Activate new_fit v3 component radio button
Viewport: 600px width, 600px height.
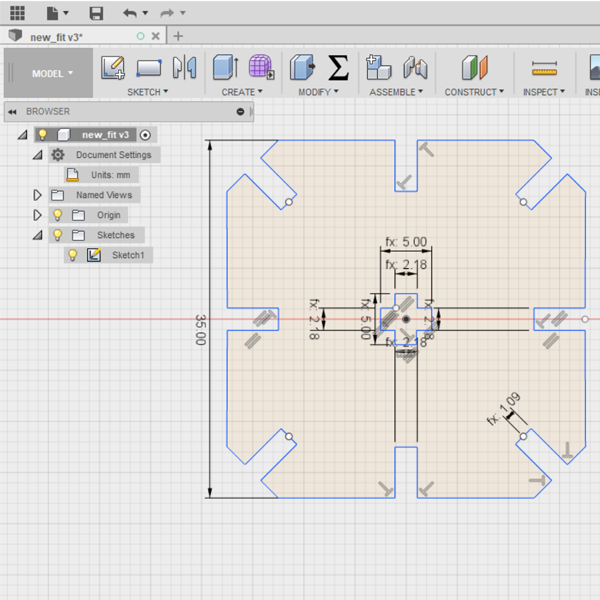pos(146,135)
